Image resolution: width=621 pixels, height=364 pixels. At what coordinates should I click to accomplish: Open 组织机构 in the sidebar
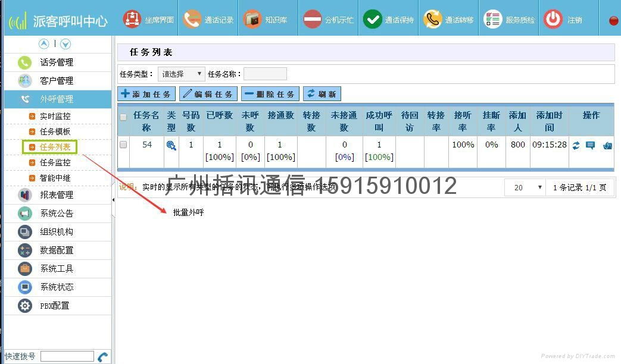(58, 232)
